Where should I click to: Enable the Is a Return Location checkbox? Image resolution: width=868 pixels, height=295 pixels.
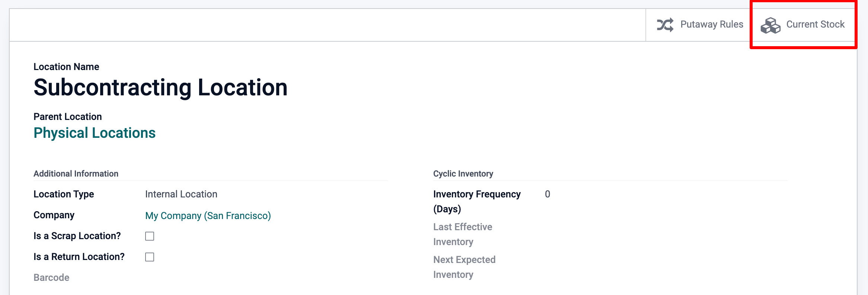(x=150, y=257)
